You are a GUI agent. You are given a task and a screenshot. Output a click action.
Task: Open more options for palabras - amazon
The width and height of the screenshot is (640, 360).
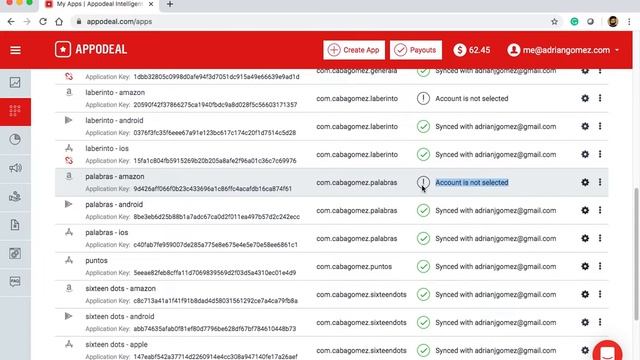[x=600, y=182]
